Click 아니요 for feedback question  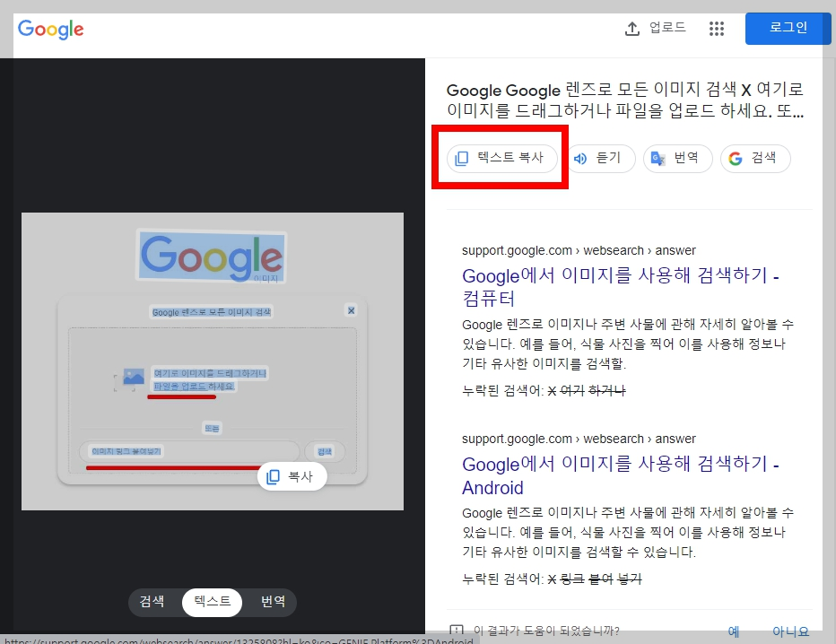790,631
